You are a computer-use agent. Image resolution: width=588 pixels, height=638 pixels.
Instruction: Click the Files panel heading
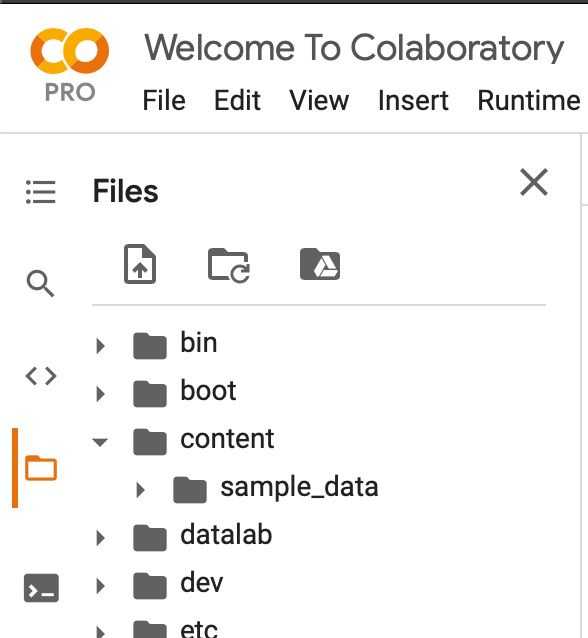tap(125, 191)
